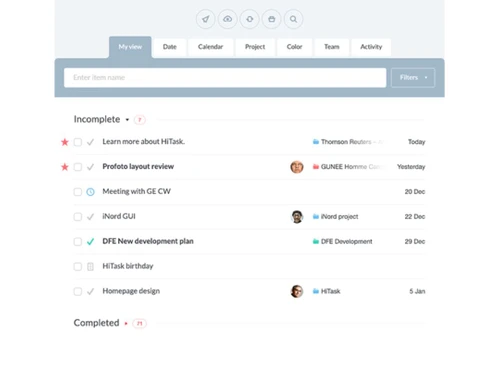
Task: Check the Profoto layout review checkbox
Action: point(78,167)
